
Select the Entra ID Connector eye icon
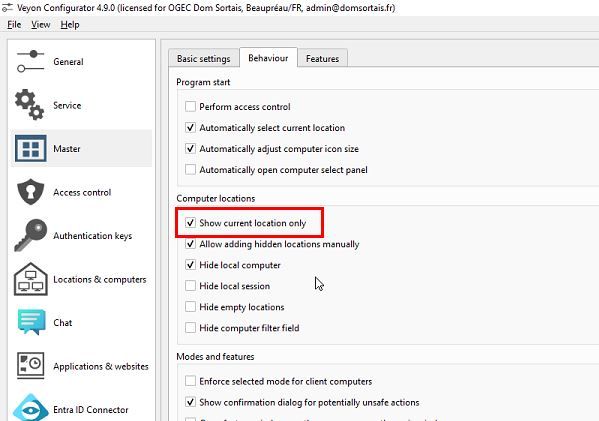(31, 408)
